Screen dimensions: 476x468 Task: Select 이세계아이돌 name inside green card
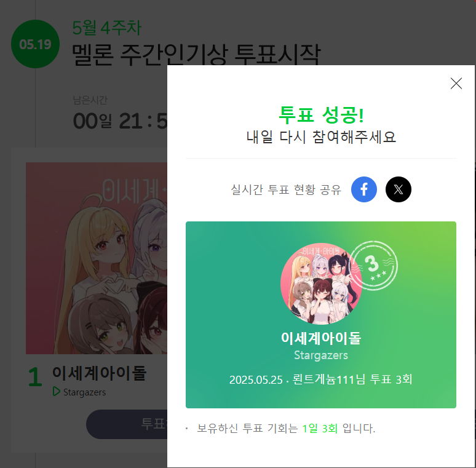pos(321,338)
